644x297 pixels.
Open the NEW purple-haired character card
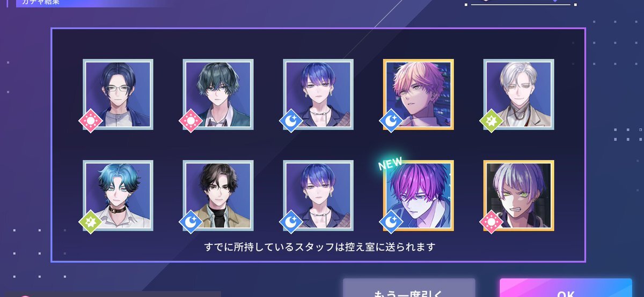(x=419, y=195)
